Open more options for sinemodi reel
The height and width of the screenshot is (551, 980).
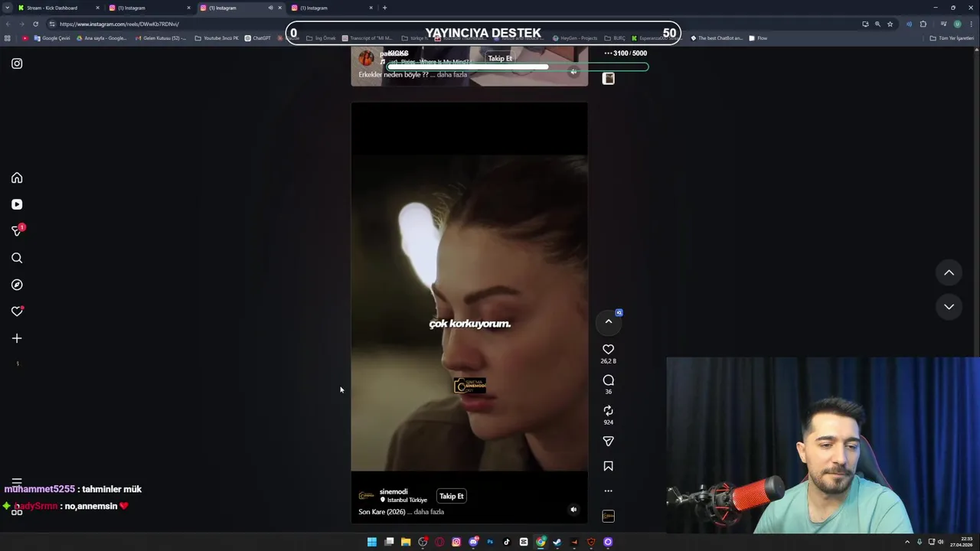click(609, 491)
